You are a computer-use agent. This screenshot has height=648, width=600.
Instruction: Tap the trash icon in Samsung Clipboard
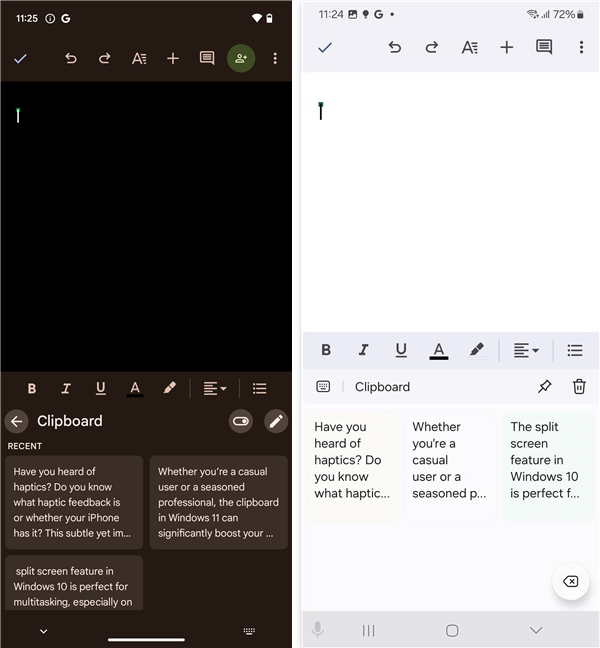click(x=579, y=387)
